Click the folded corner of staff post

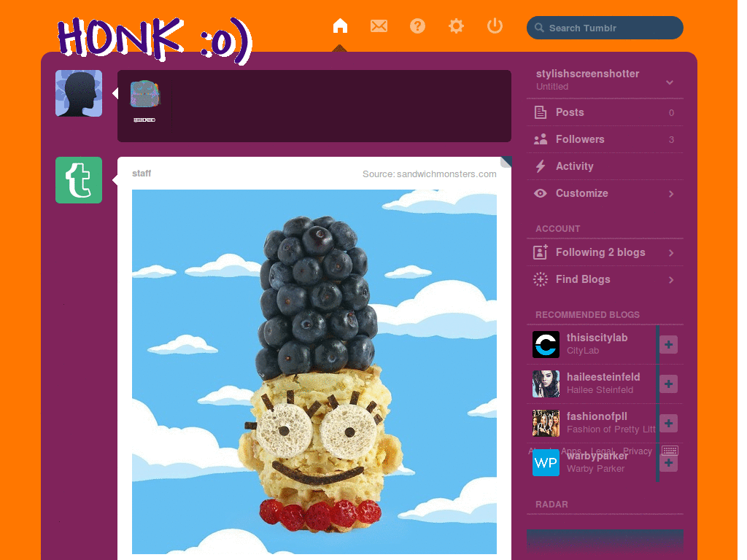(x=506, y=163)
